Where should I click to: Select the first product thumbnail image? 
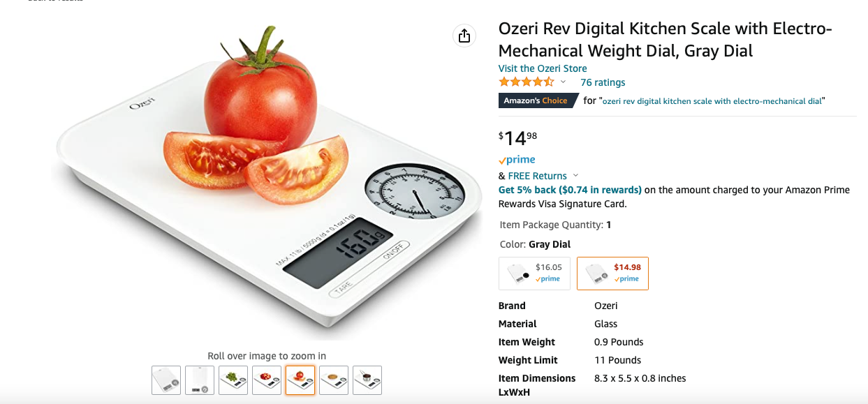(166, 380)
